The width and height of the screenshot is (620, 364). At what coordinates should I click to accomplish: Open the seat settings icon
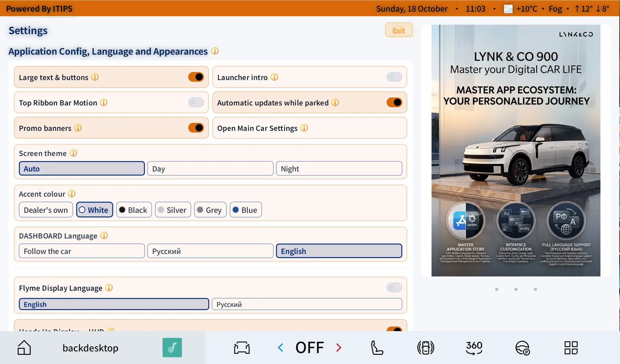tap(377, 347)
